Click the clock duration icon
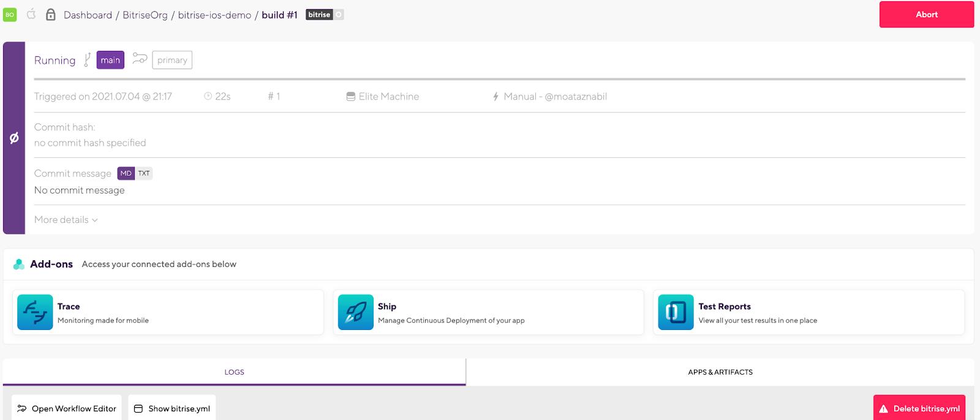Image resolution: width=980 pixels, height=420 pixels. click(x=208, y=96)
